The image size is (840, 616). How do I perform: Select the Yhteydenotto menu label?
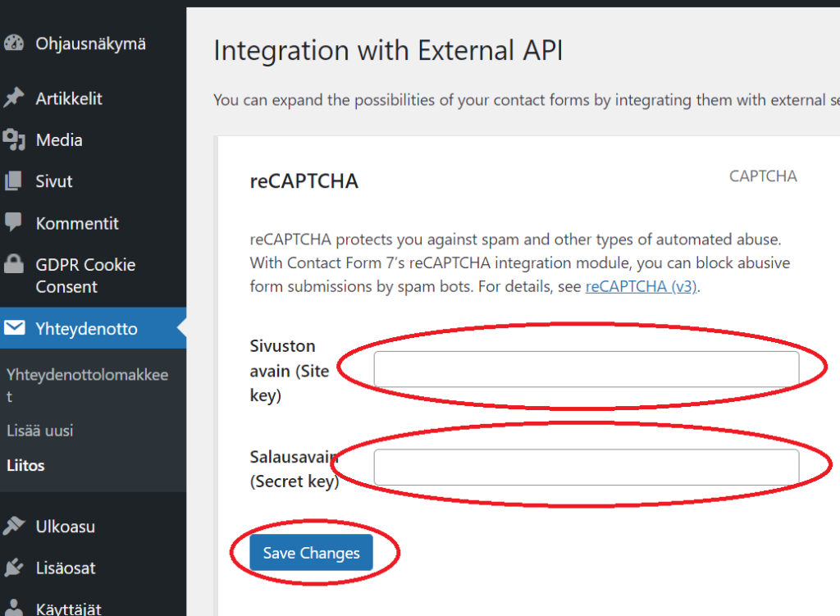[x=86, y=328]
